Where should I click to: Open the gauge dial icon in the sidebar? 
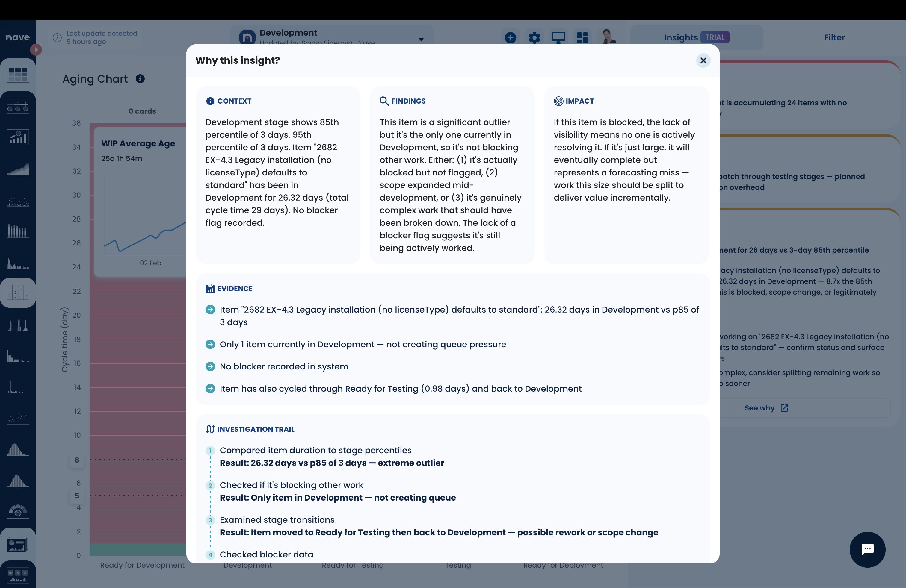[18, 511]
